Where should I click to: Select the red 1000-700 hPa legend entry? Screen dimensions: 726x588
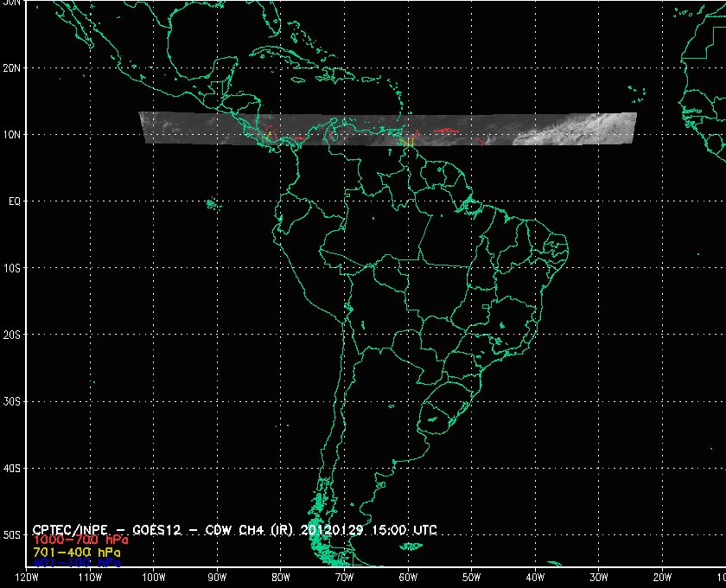(x=80, y=540)
